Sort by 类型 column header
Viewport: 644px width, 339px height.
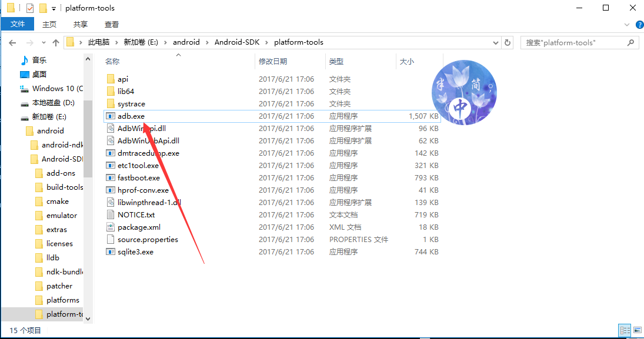pyautogui.click(x=336, y=62)
